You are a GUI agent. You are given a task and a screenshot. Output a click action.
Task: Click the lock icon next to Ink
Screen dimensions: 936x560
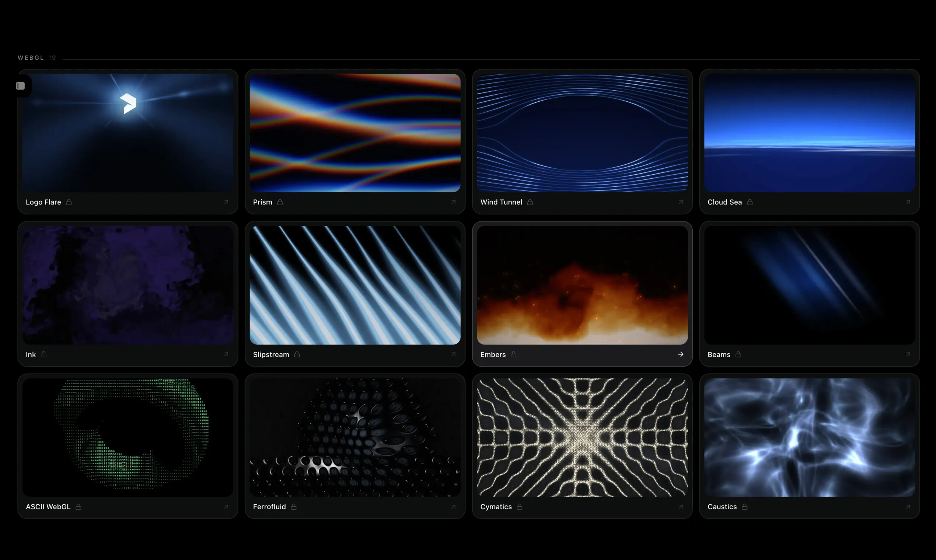coord(43,354)
